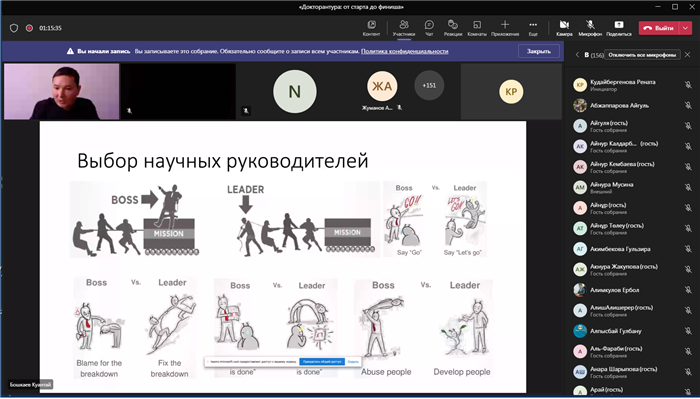Click the red recording indicator icon
Viewport: 700px width, 399px height.
click(29, 28)
